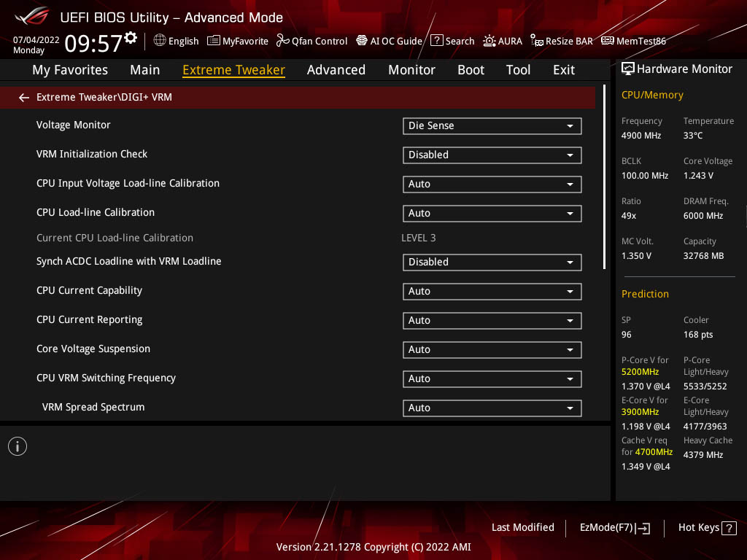This screenshot has height=560, width=747.
Task: Click the back arrow in DIGI+ VRM header
Action: coord(24,98)
